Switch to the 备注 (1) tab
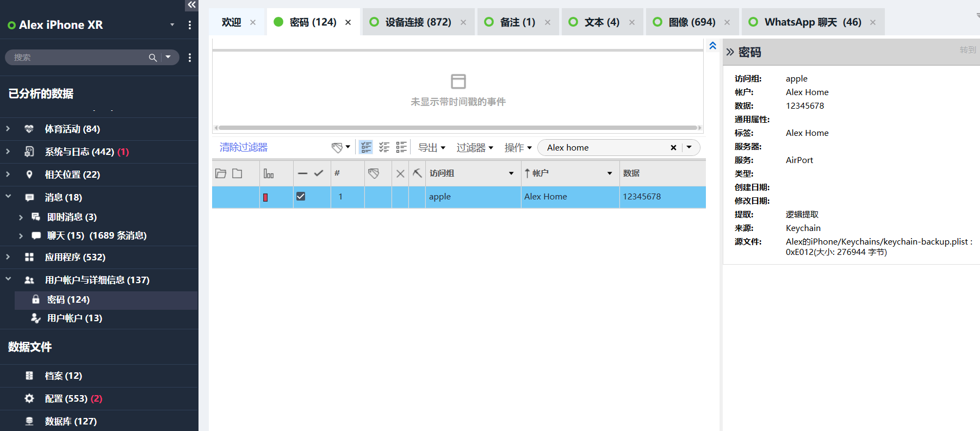 point(518,22)
